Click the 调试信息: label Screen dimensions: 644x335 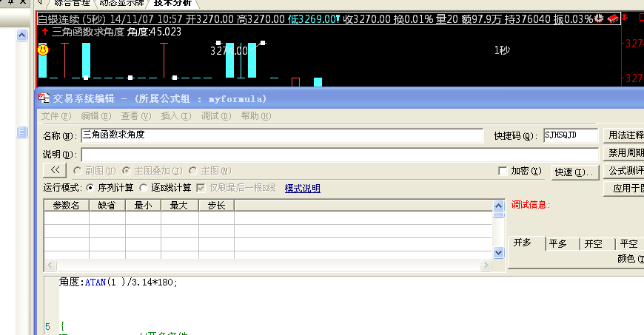[x=531, y=205]
